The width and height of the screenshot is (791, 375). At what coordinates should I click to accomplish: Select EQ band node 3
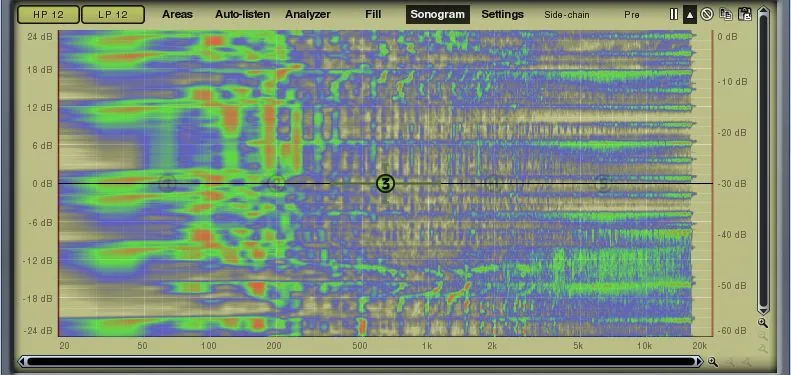(386, 184)
